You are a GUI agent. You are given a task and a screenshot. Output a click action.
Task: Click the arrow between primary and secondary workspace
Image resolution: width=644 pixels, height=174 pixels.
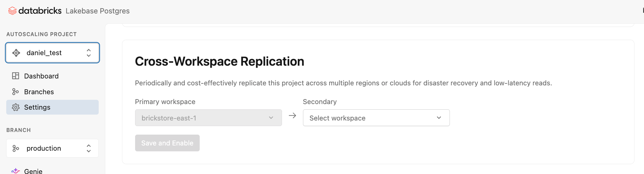292,116
